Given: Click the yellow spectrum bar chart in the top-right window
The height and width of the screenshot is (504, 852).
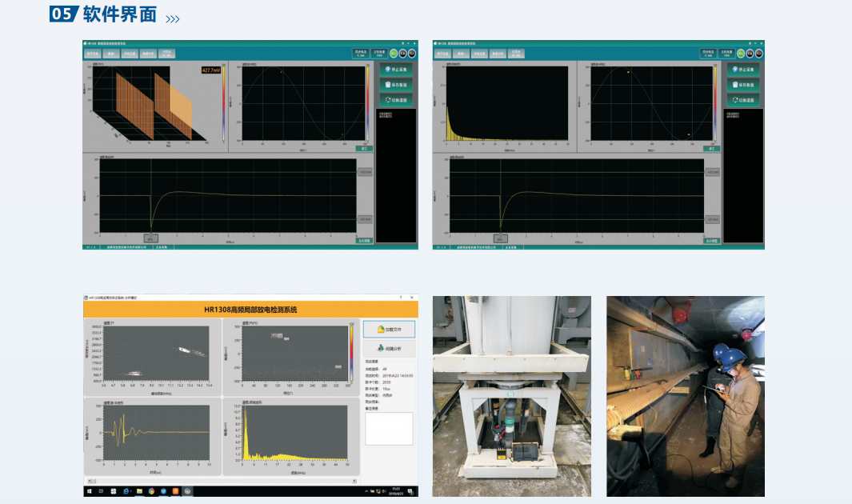Looking at the screenshot, I should [507, 103].
